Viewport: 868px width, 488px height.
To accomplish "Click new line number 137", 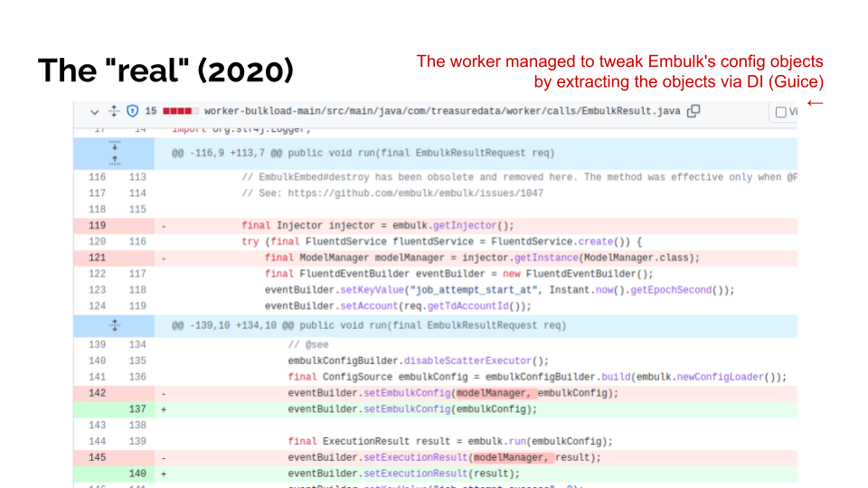I will [x=137, y=408].
